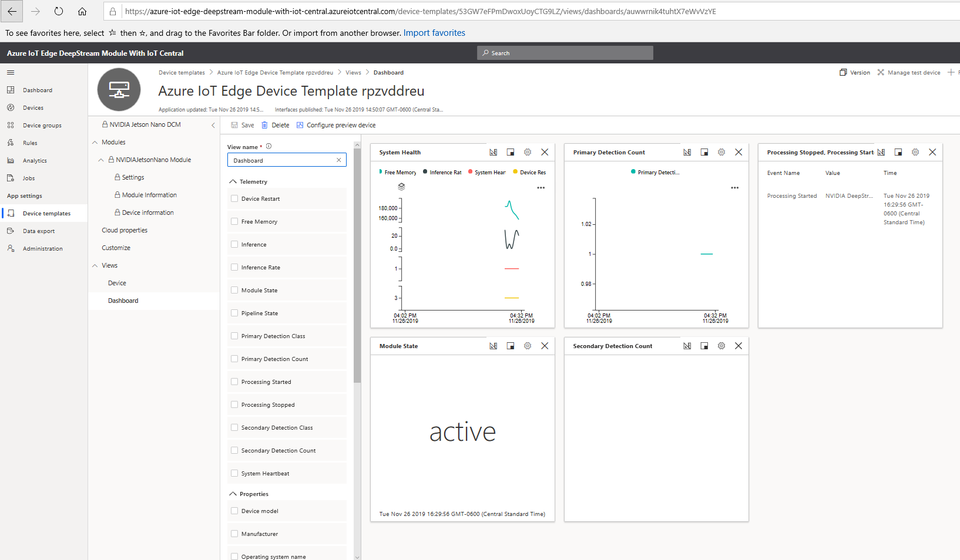Change Module State tile size
Image resolution: width=960 pixels, height=560 pixels.
click(511, 346)
